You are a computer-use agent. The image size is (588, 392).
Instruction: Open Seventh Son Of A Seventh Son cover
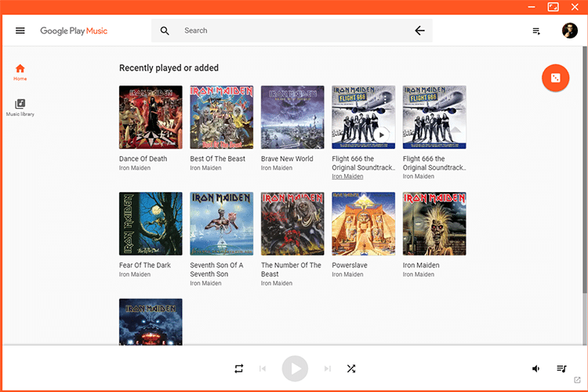click(x=222, y=224)
